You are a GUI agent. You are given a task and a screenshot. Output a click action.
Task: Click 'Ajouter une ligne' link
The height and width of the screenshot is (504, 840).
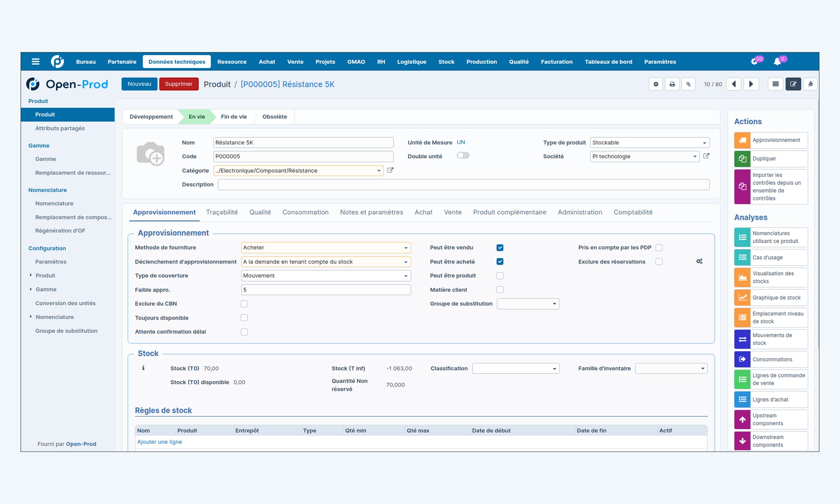pyautogui.click(x=160, y=442)
